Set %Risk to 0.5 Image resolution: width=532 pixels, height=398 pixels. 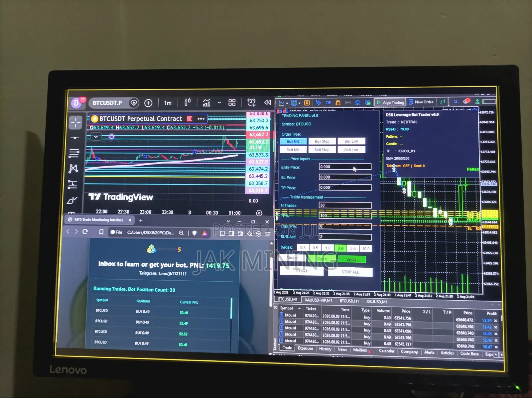[315, 248]
